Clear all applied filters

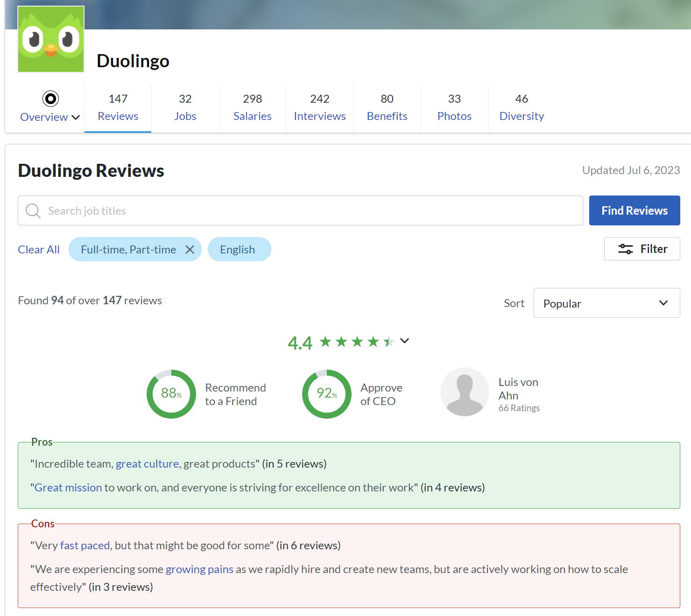[x=39, y=250]
